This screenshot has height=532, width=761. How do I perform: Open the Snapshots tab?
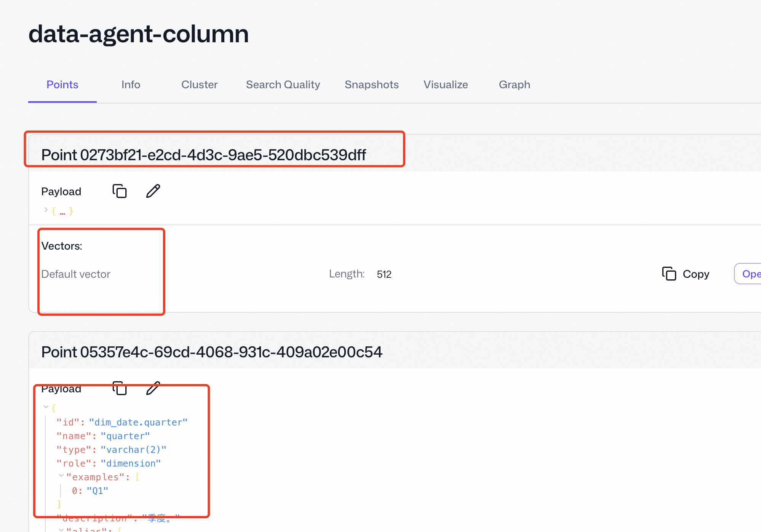point(371,84)
